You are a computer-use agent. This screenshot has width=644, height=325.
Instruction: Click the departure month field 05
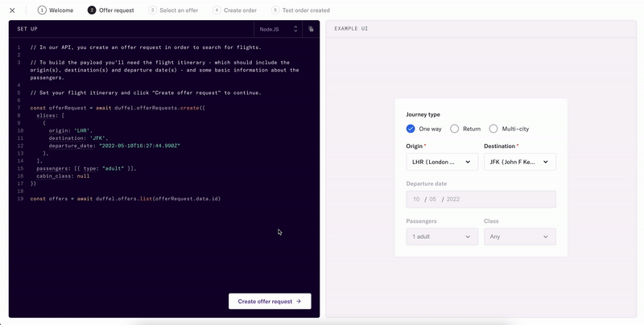pyautogui.click(x=433, y=199)
